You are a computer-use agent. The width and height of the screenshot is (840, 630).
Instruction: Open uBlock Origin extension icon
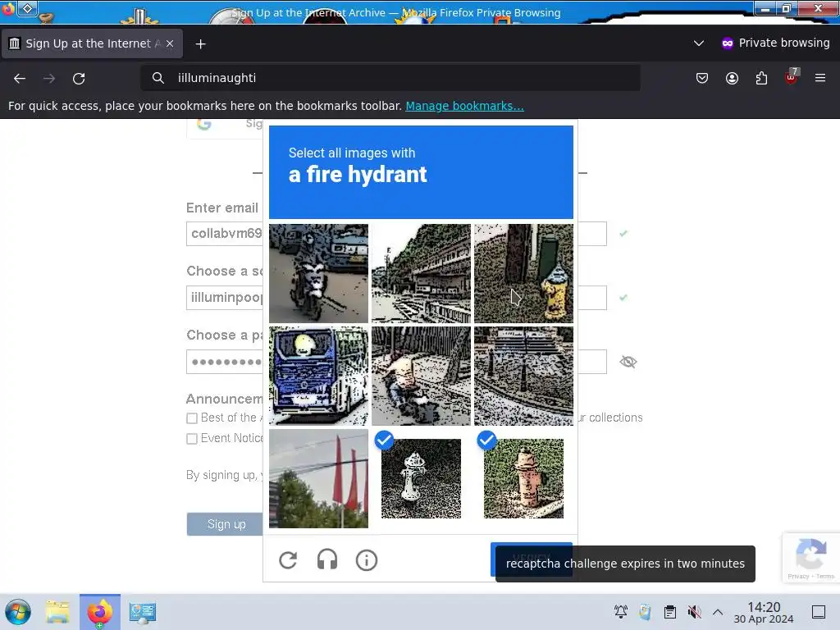tap(792, 78)
